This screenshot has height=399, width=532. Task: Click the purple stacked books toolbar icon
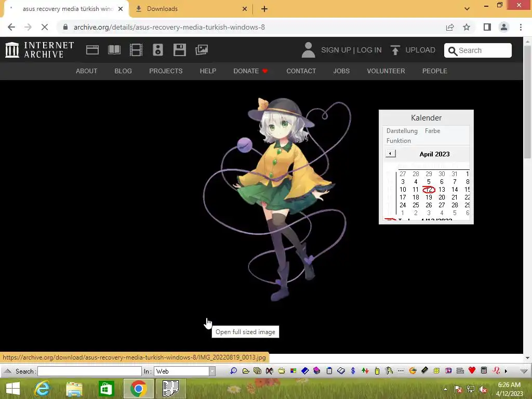316,371
